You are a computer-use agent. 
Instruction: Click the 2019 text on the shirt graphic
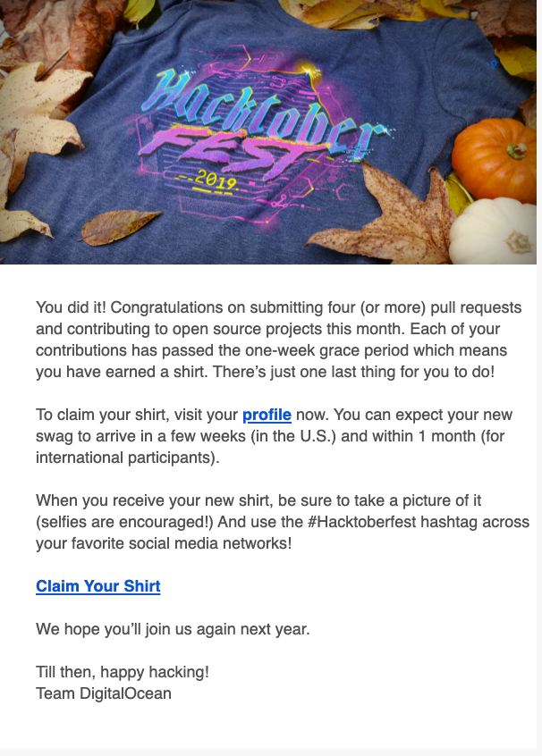(216, 181)
